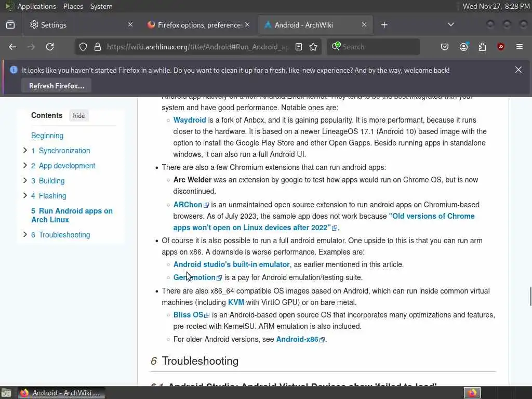Screen dimensions: 532x399
Task: Open the ARChon external link
Action: (191, 205)
